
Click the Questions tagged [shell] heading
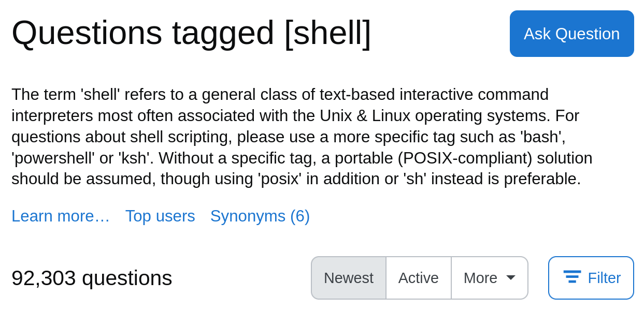point(191,33)
